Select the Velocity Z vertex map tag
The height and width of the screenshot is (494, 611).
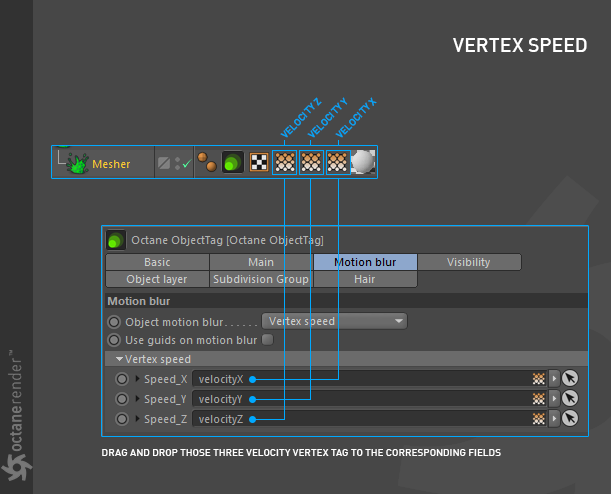(x=284, y=162)
